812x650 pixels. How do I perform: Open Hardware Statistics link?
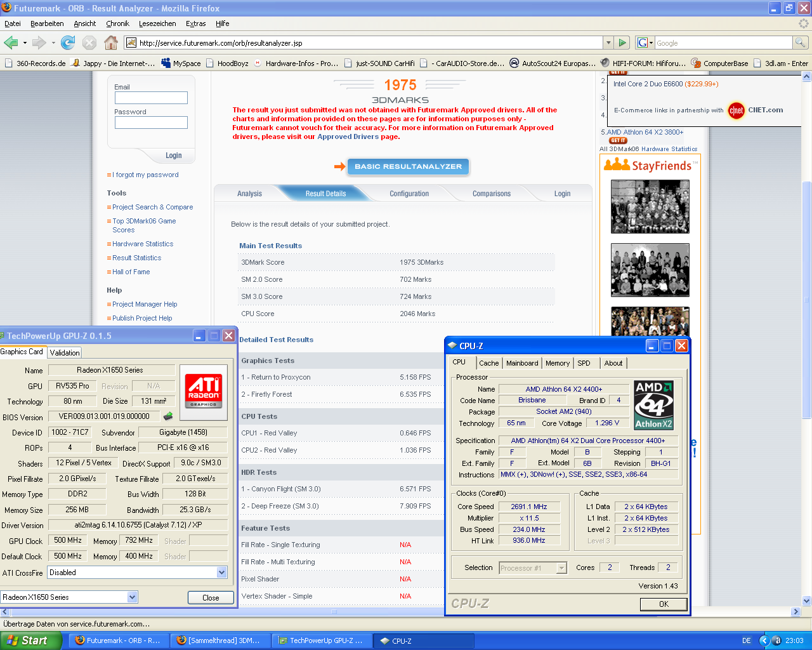tap(143, 244)
